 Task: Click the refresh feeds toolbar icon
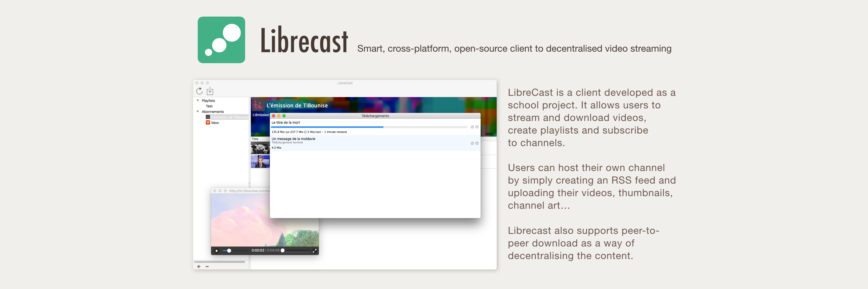[199, 91]
